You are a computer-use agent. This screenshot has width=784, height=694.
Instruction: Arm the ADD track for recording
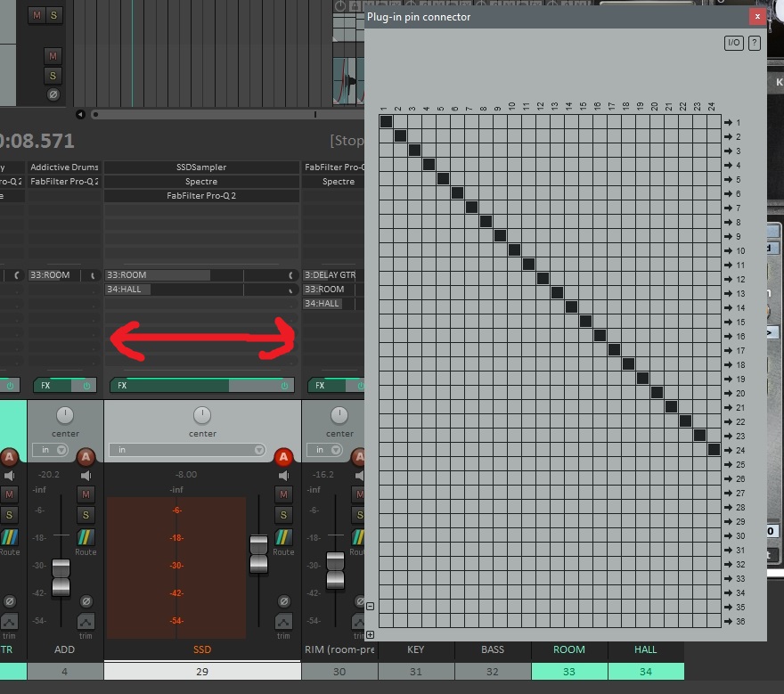86,456
